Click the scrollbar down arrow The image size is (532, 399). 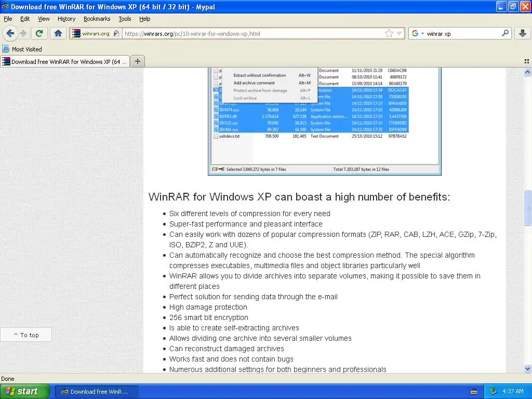(527, 369)
